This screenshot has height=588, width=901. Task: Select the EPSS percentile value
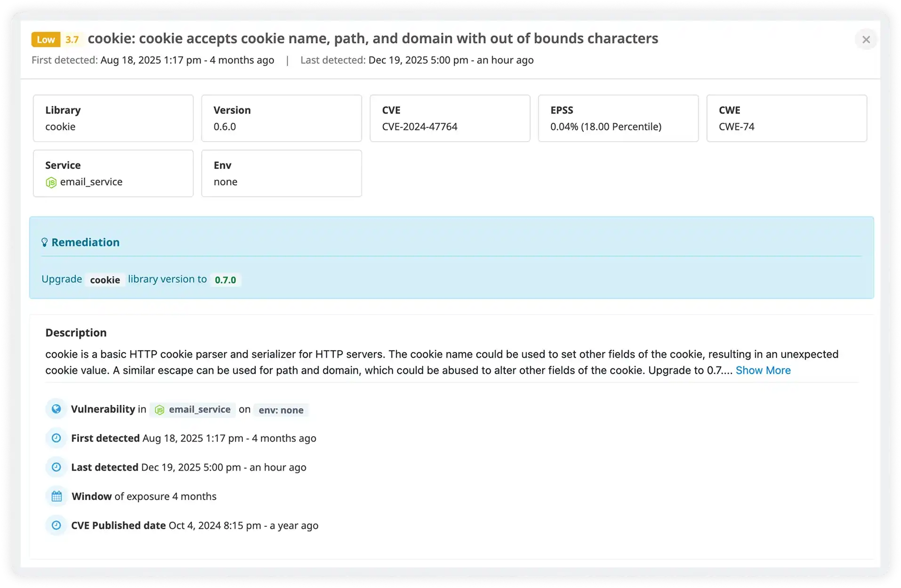click(x=606, y=127)
